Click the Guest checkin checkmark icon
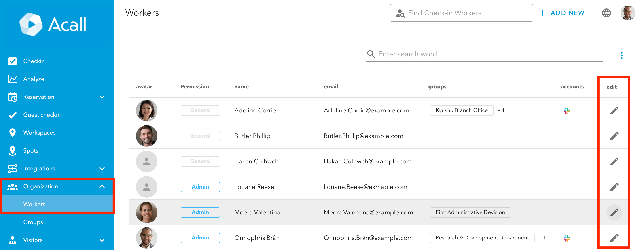 (x=13, y=115)
